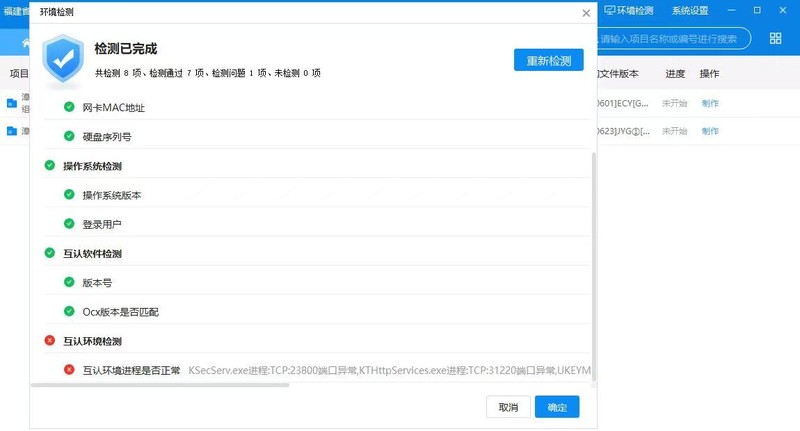Minimize the main application window
800x431 pixels.
732,10
